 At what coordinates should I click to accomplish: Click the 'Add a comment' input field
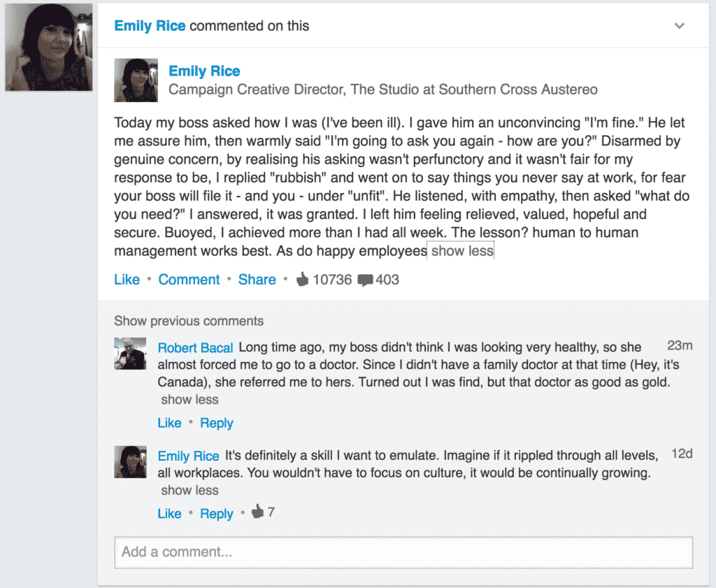[x=403, y=552]
